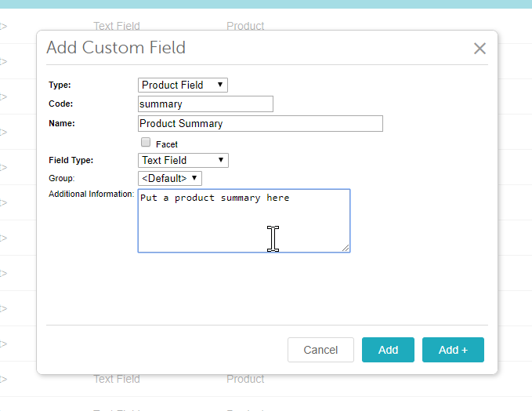Open the Group dropdown showing <Default>

pos(169,178)
